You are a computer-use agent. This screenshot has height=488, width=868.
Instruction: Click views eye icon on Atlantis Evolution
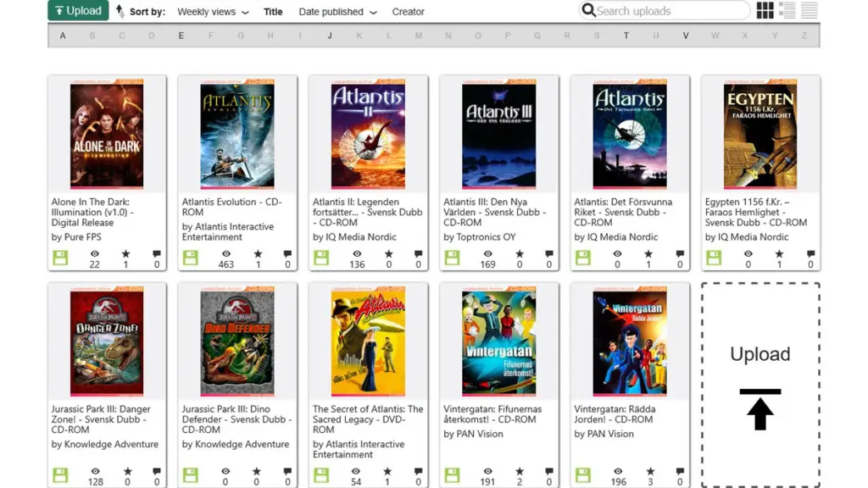tap(225, 254)
